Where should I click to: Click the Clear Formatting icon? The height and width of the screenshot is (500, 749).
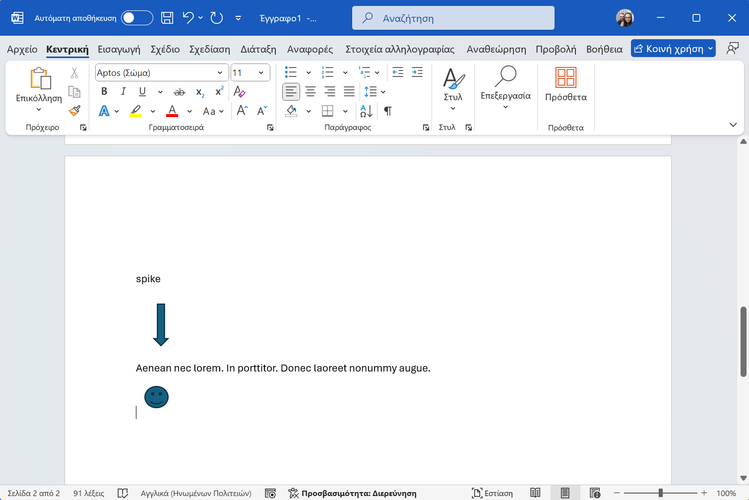pos(240,91)
